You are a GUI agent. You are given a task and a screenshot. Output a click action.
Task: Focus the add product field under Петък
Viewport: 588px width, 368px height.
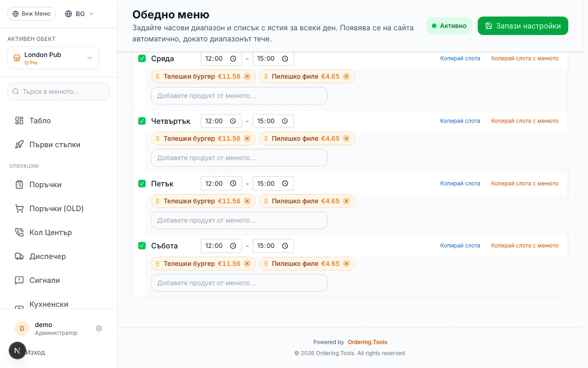tap(239, 220)
